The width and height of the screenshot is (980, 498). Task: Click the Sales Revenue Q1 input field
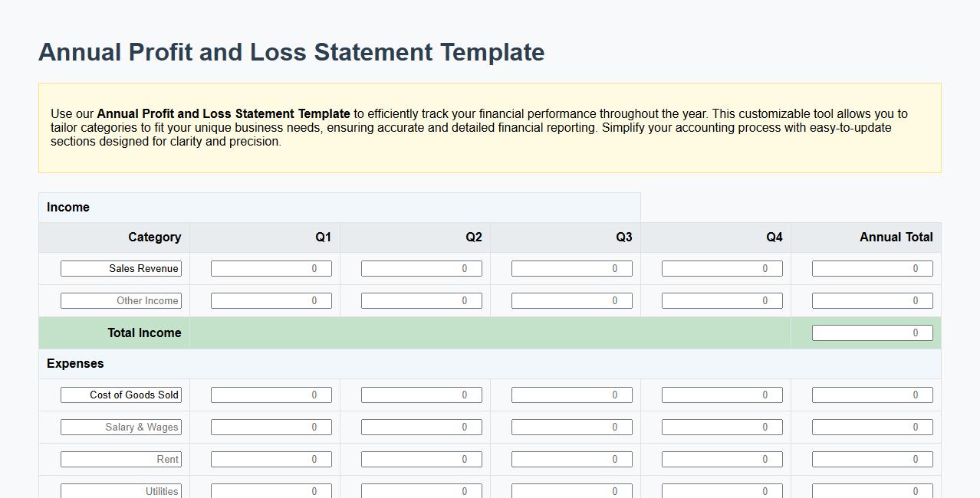point(270,268)
